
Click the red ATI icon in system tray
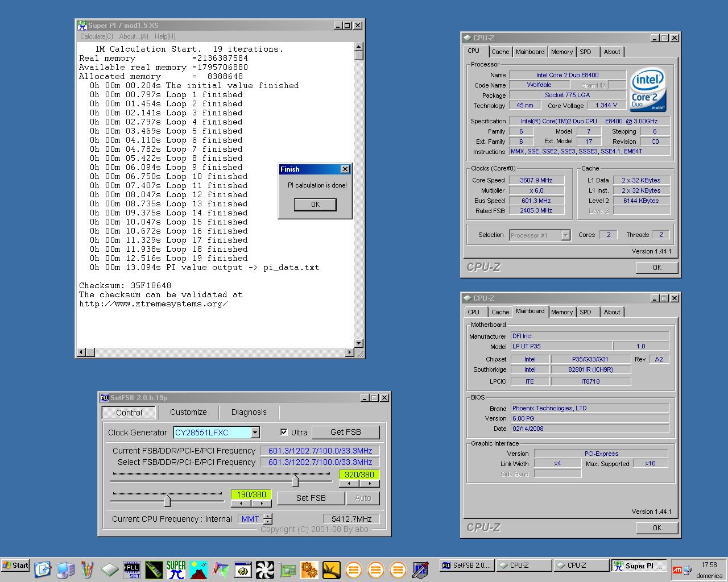(x=677, y=570)
